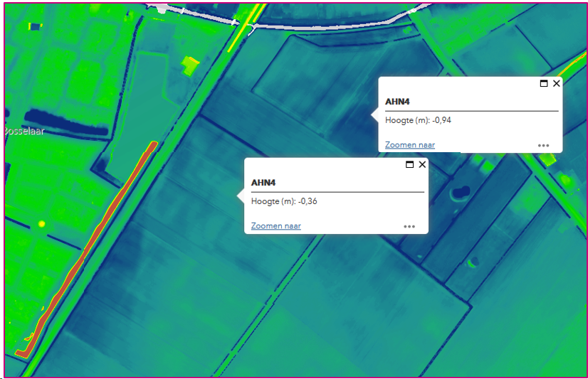Viewport: 588px width, 379px height.
Task: Click the pointer arrow of the -0,36 popup
Action: (x=241, y=196)
